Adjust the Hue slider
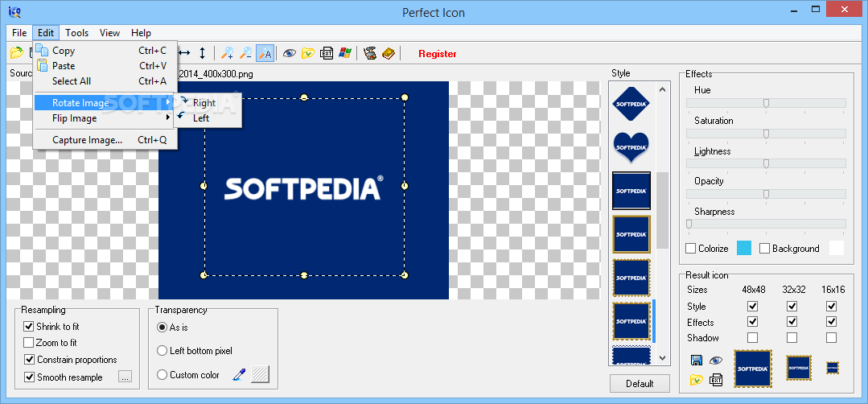This screenshot has width=868, height=404. pyautogui.click(x=766, y=103)
